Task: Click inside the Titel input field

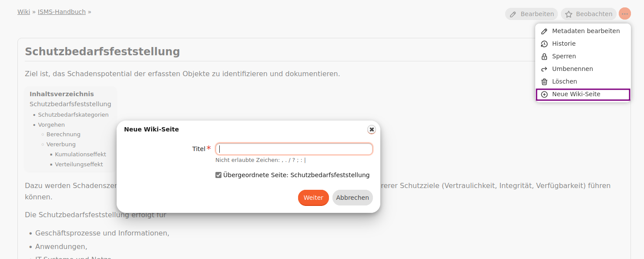Action: [x=294, y=149]
